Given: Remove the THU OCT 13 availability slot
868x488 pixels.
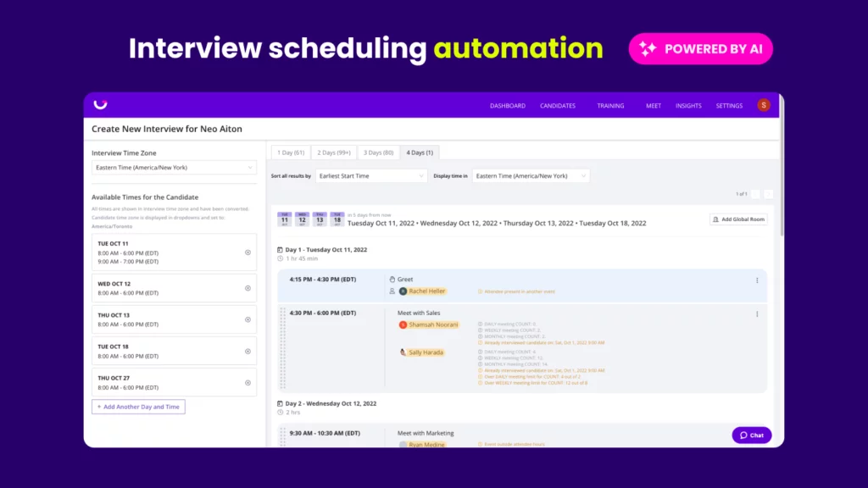Looking at the screenshot, I should coord(248,319).
